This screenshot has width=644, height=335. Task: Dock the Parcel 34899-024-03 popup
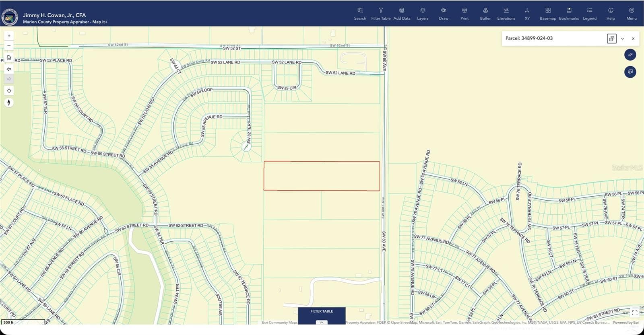(x=612, y=39)
